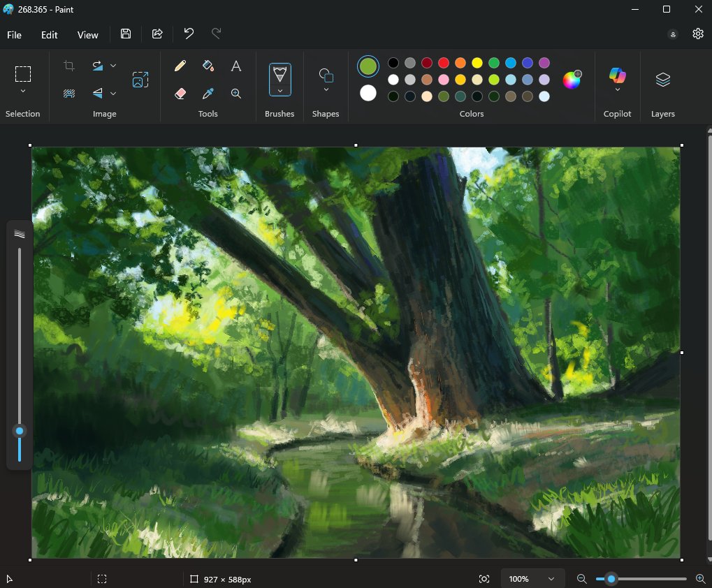
Task: Click the Undo arrow
Action: pos(189,33)
